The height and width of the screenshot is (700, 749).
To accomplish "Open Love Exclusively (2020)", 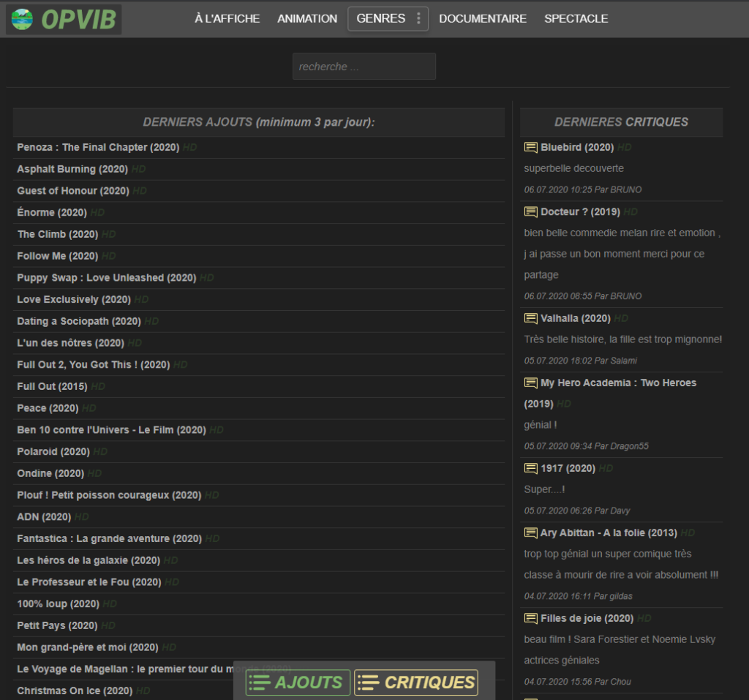I will pos(74,300).
